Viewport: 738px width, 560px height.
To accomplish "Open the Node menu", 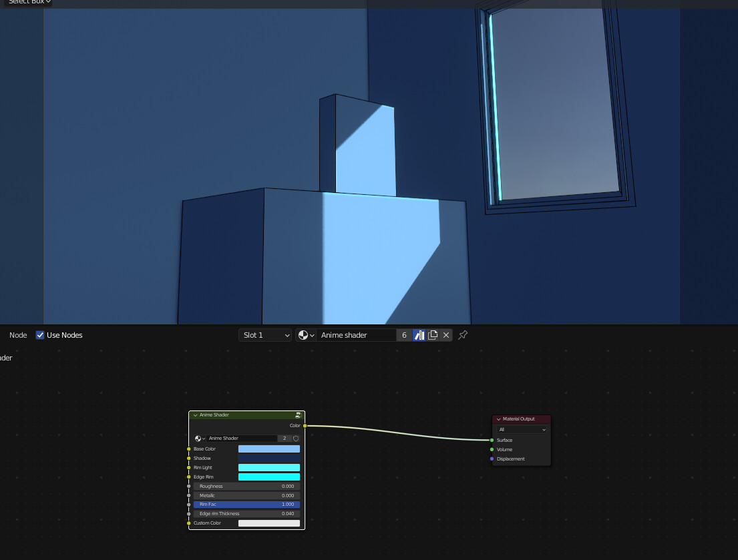I will [17, 334].
